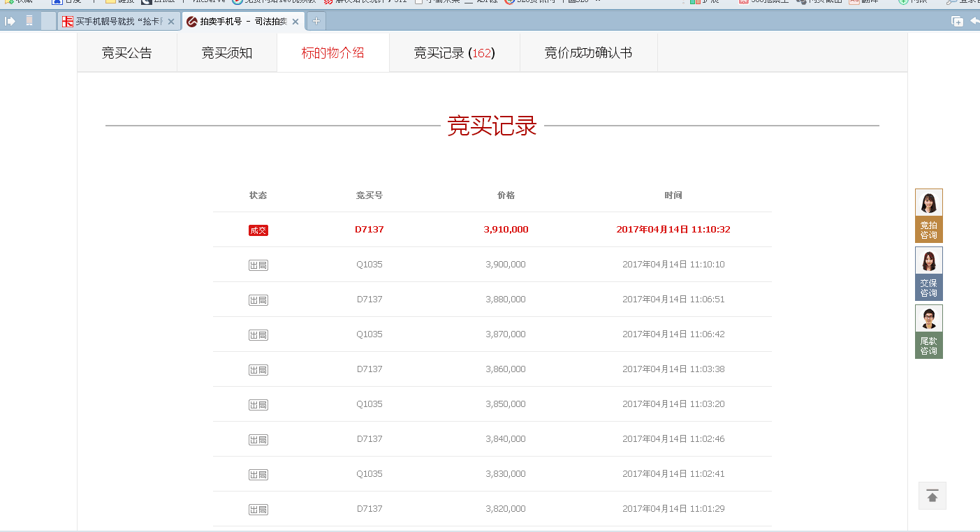Select the 标的物介绍 tab

(332, 53)
